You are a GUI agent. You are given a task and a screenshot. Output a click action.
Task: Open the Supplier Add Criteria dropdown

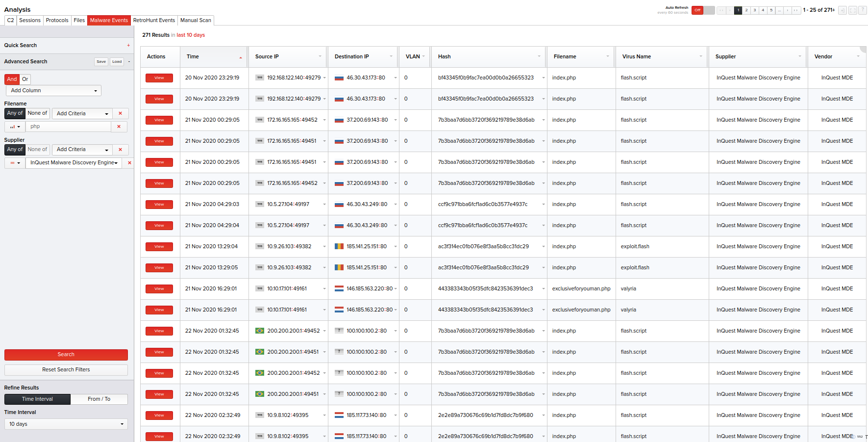click(x=82, y=150)
